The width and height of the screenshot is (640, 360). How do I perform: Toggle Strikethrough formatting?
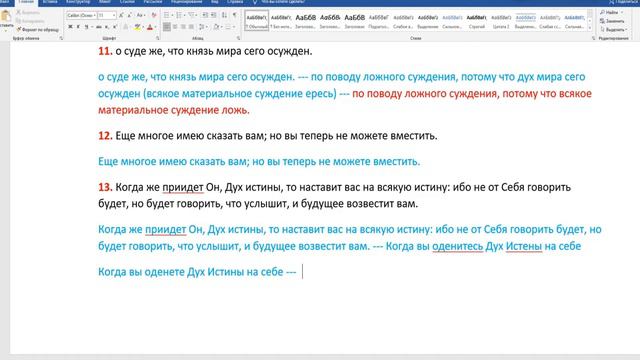tap(98, 27)
